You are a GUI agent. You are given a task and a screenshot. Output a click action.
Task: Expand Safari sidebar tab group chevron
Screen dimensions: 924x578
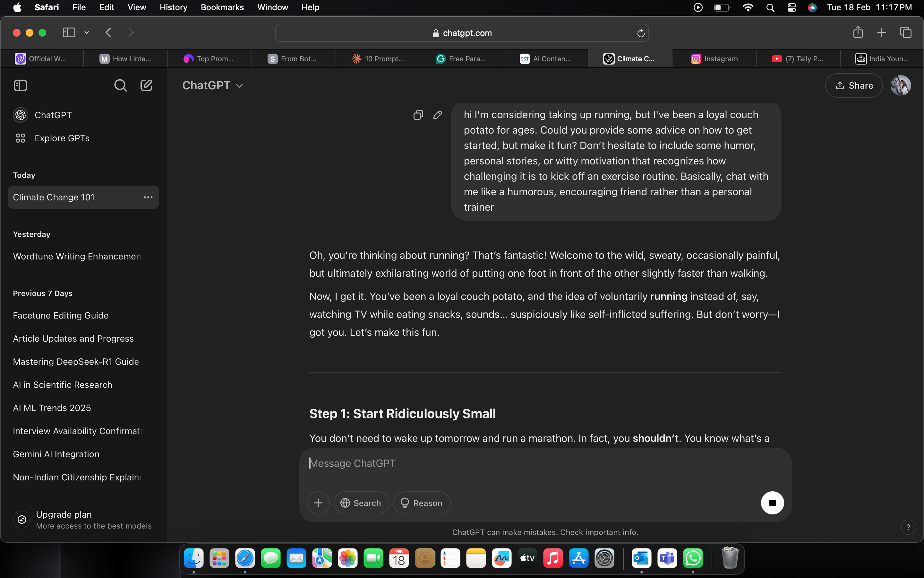pos(87,32)
